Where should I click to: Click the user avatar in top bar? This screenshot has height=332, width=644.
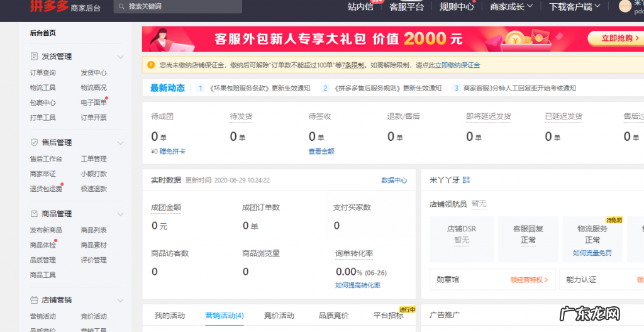[625, 6]
